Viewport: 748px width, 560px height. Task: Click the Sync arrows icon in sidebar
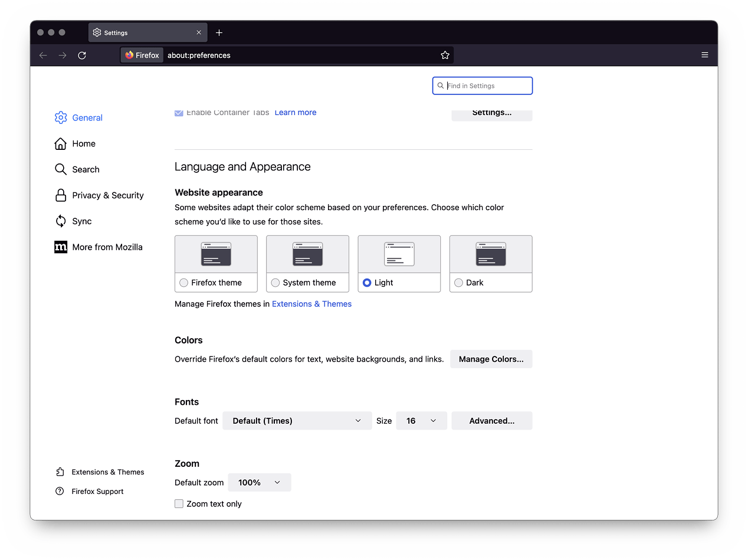[x=60, y=221]
